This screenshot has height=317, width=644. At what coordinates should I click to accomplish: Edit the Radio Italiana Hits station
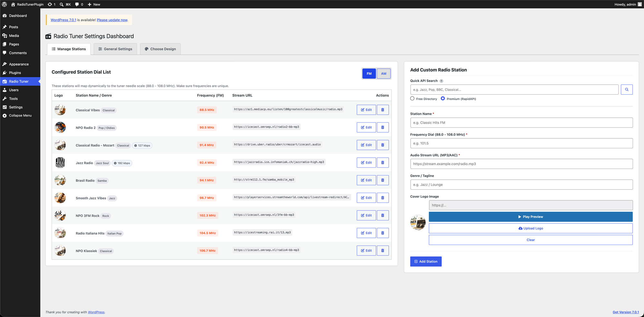coord(366,233)
